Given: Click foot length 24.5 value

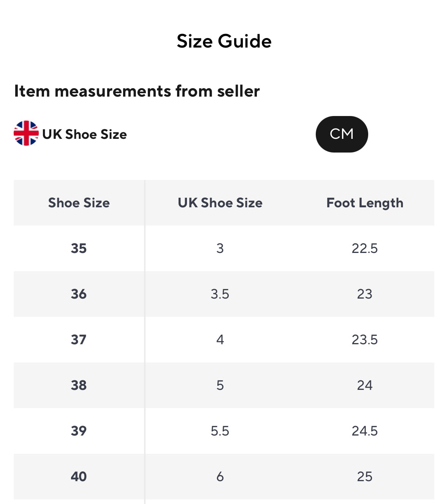Looking at the screenshot, I should (365, 431).
